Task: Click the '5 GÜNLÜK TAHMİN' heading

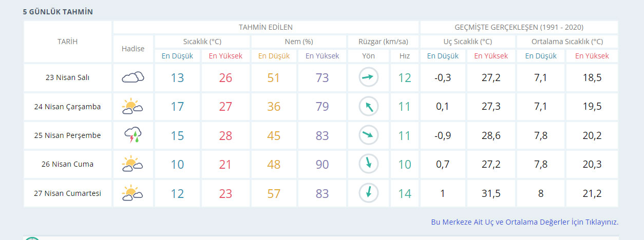Action: (x=58, y=11)
